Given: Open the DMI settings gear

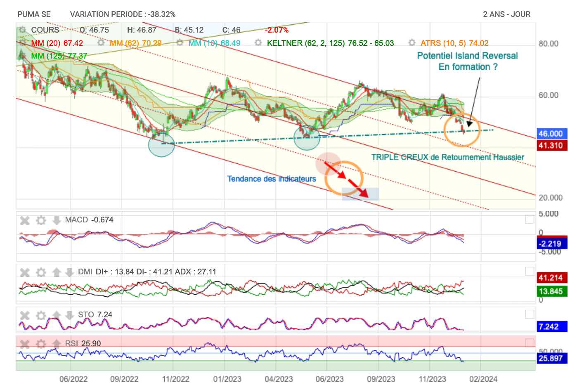Looking at the screenshot, I should (40, 272).
